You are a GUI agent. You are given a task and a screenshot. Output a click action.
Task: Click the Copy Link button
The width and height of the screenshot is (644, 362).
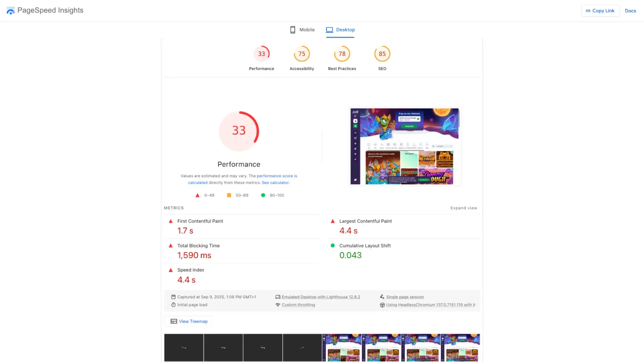[x=600, y=11]
